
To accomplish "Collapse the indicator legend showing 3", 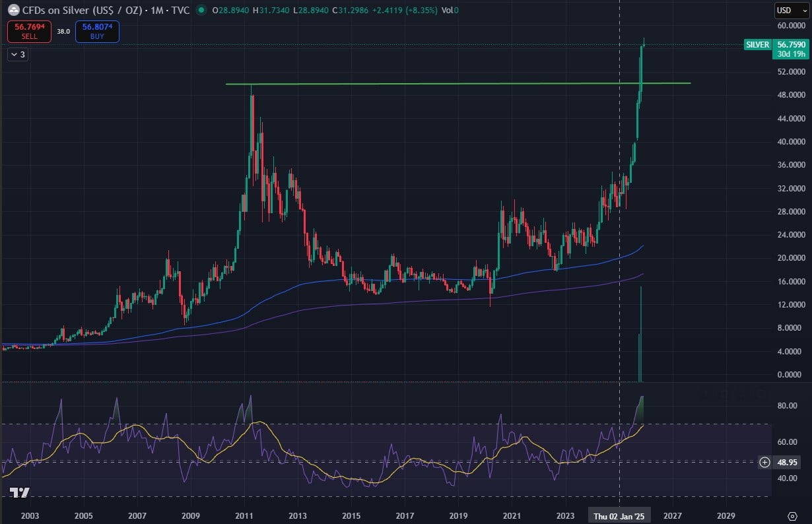I will coord(18,55).
